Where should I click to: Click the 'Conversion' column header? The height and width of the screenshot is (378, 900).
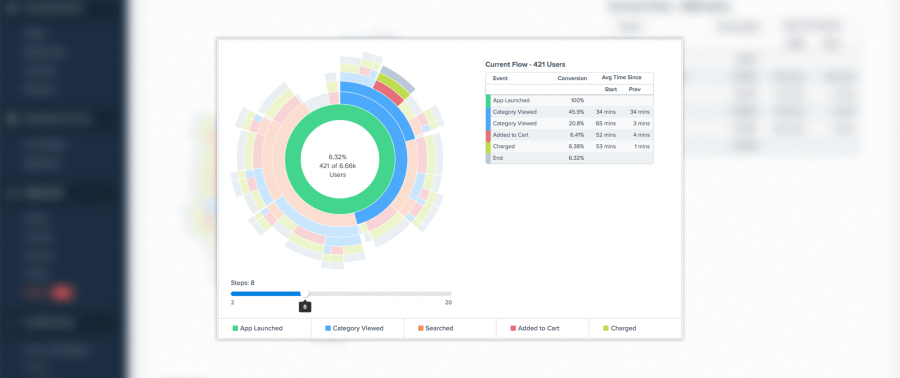tap(572, 78)
